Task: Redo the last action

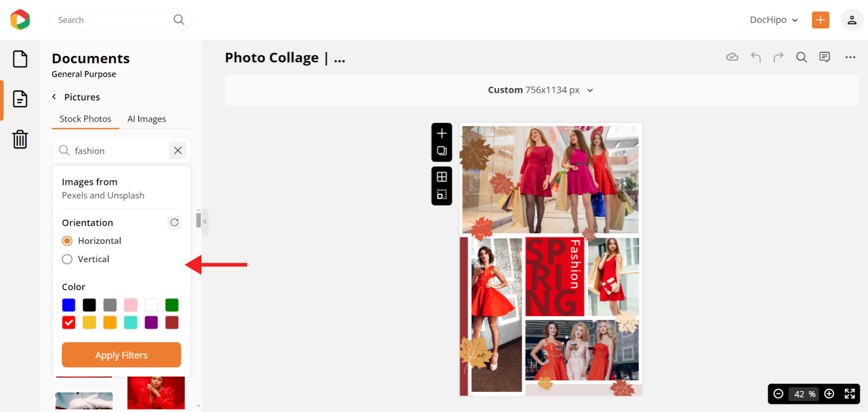Action: (x=778, y=57)
